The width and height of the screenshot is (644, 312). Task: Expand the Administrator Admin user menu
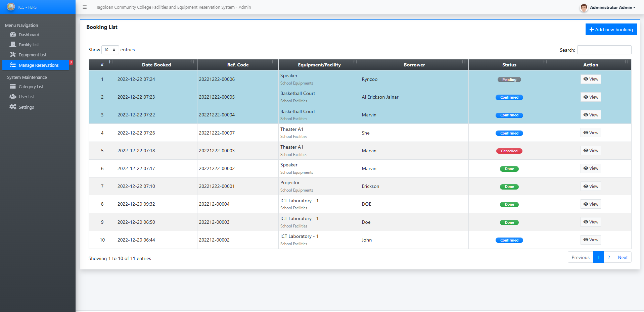click(612, 7)
